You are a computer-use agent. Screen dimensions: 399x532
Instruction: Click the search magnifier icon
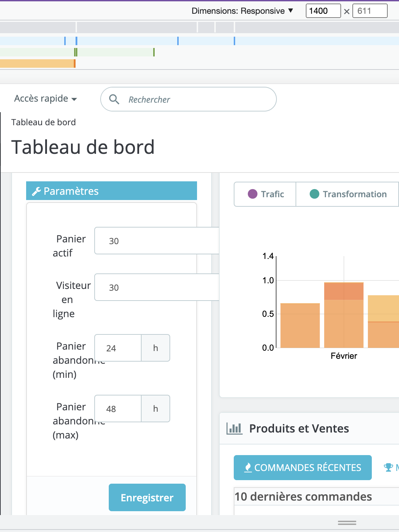coord(114,99)
